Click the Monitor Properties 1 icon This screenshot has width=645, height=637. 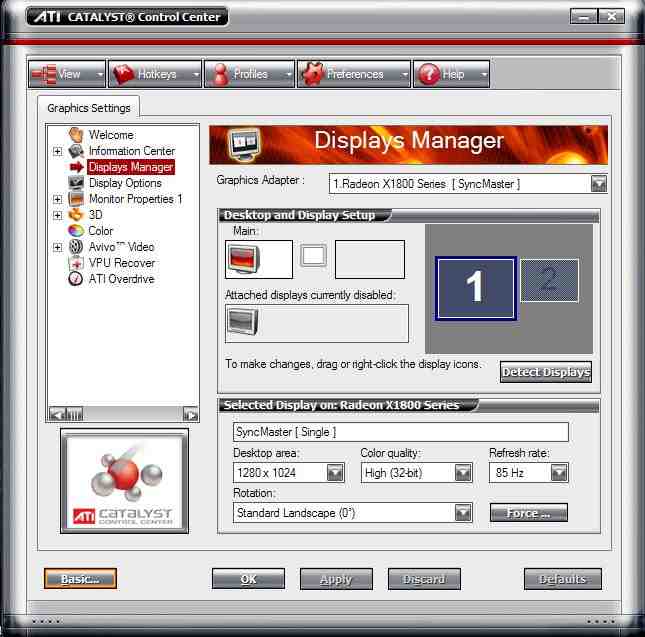(x=76, y=199)
